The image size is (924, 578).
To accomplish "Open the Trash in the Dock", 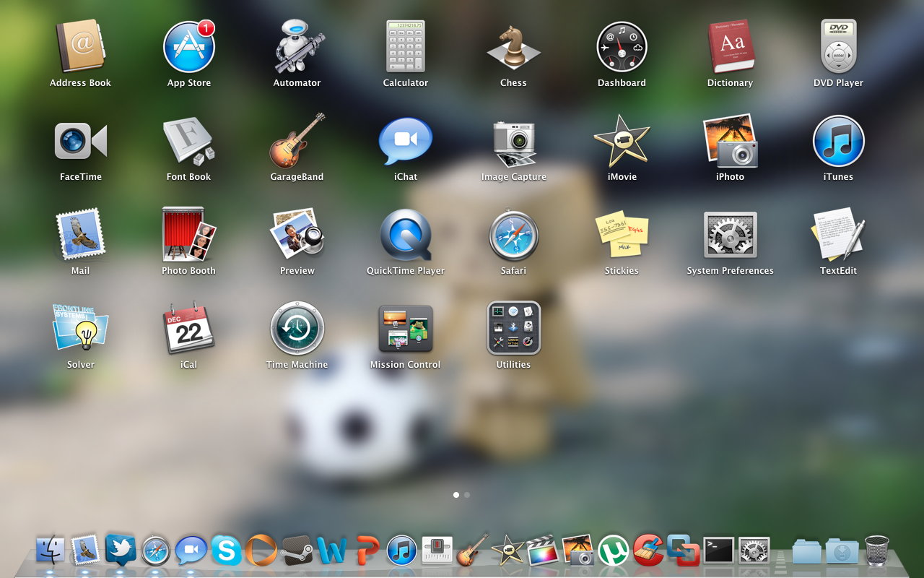I will [877, 551].
